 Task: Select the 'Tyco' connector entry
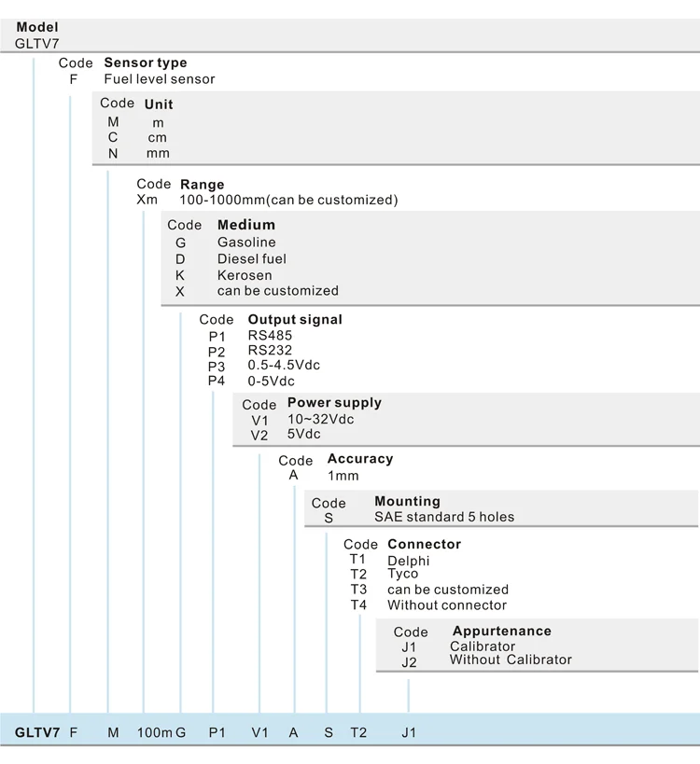click(x=402, y=574)
